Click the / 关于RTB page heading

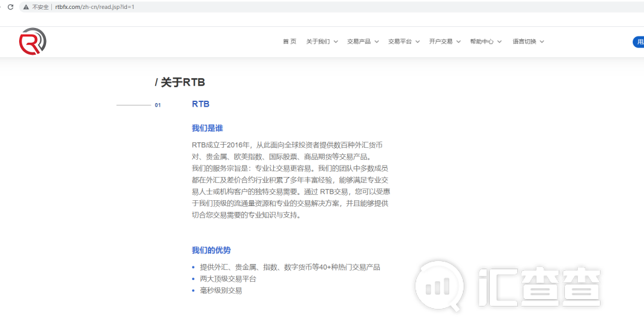point(180,83)
